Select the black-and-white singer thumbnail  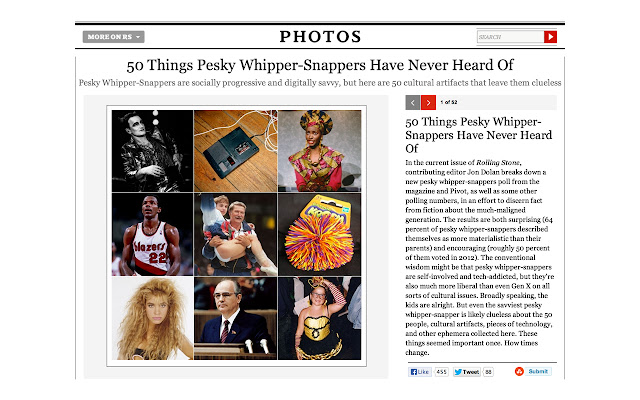[152, 151]
